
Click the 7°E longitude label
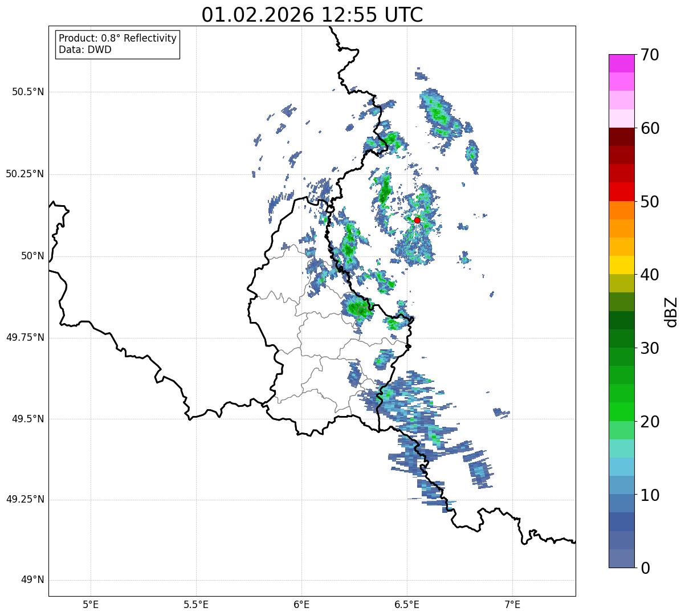click(x=513, y=604)
